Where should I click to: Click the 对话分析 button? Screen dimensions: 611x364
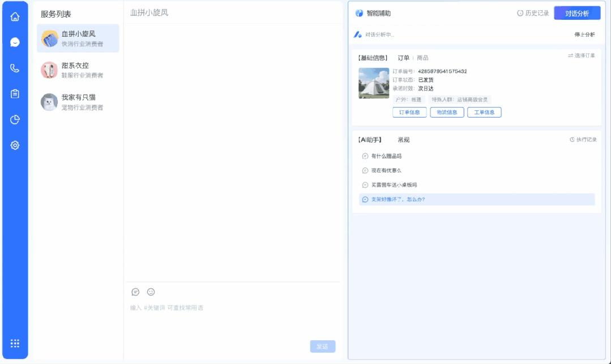coord(577,13)
